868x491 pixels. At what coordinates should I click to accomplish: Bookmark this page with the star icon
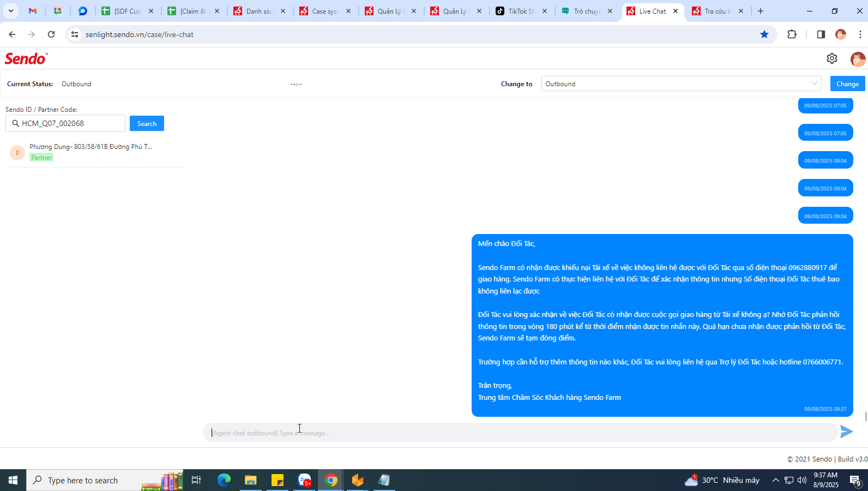tap(764, 34)
